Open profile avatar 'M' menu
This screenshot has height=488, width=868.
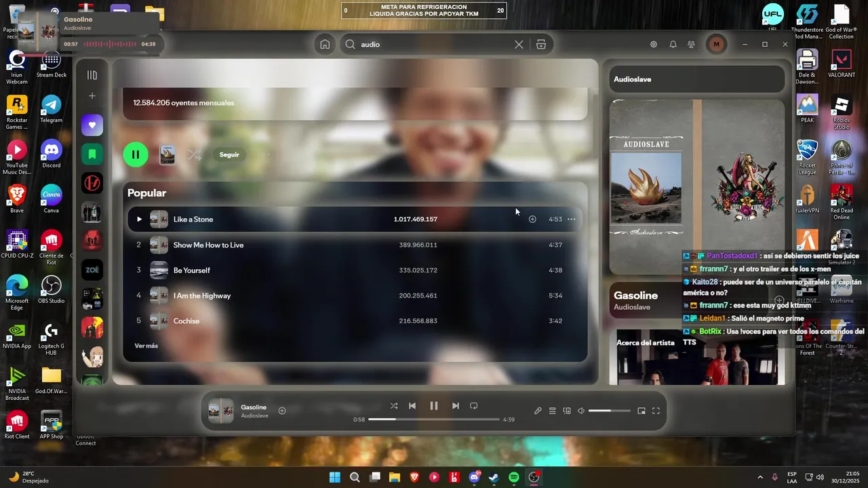pyautogui.click(x=716, y=44)
